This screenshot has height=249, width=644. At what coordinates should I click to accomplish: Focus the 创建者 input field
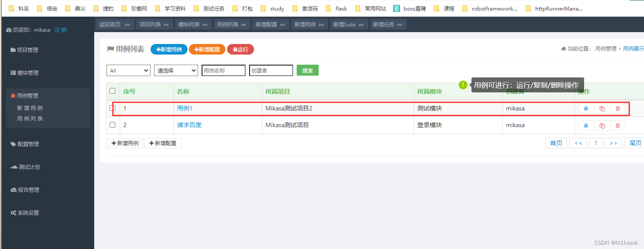[x=271, y=70]
